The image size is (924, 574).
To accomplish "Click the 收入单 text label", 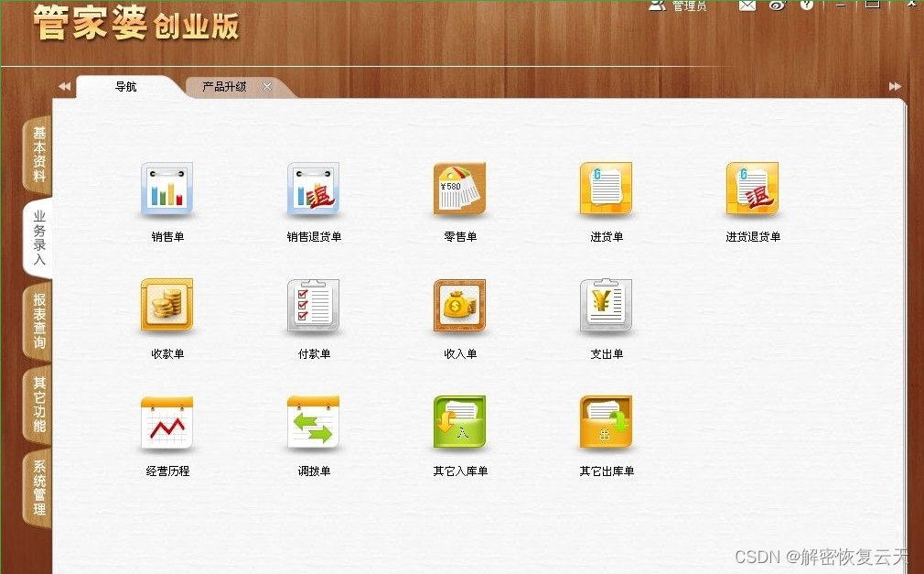I will pyautogui.click(x=460, y=354).
